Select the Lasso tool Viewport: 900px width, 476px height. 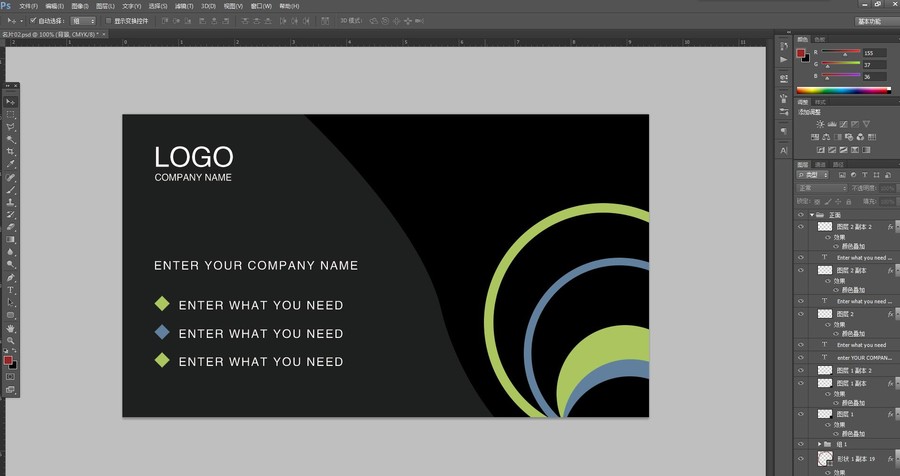click(x=10, y=127)
